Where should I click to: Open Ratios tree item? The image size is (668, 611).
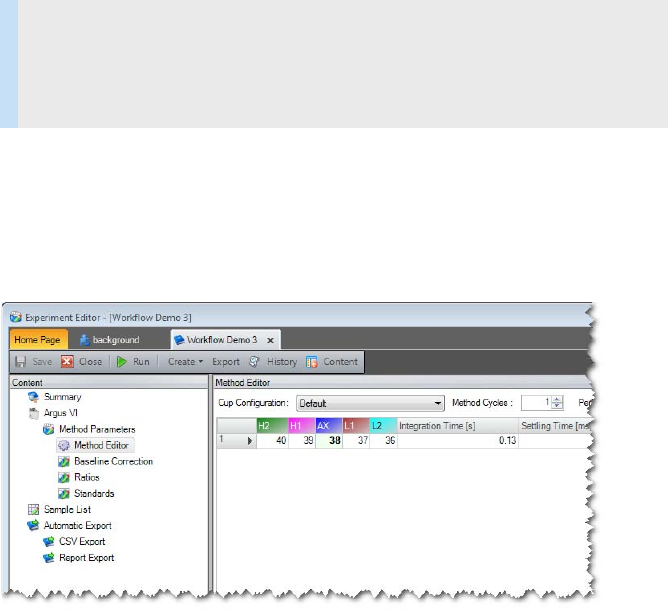pyautogui.click(x=86, y=478)
